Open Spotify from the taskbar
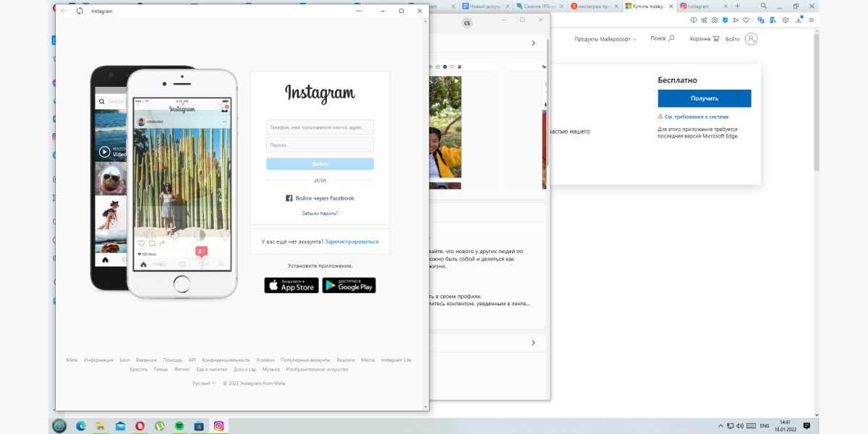868x434 pixels. click(x=179, y=426)
